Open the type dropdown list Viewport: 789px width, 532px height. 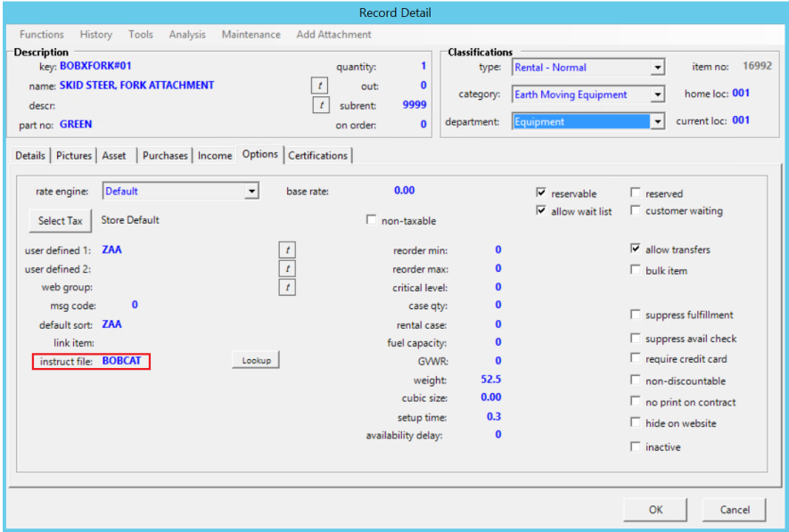(x=657, y=68)
